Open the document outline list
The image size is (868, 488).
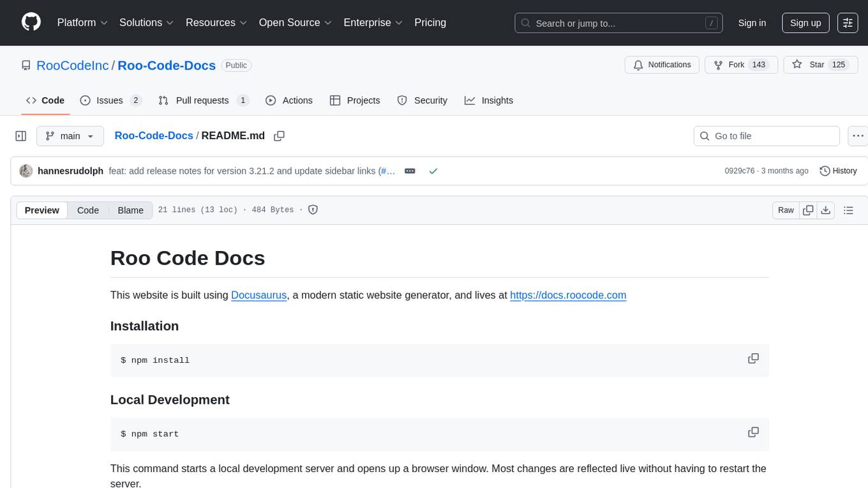[x=848, y=210]
